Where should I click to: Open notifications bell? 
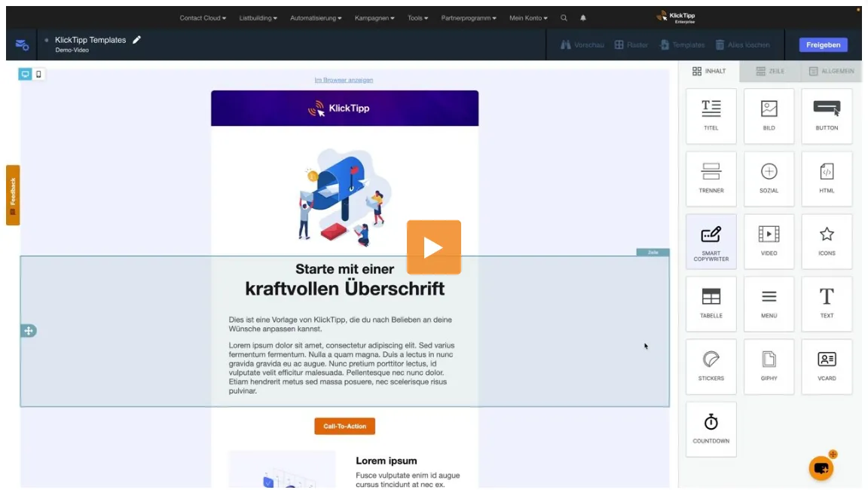pos(583,18)
